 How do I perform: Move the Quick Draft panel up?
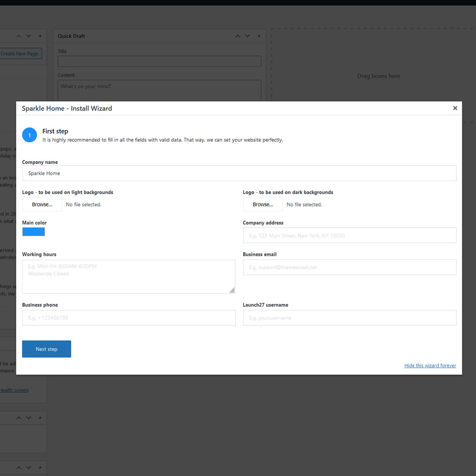coord(238,36)
